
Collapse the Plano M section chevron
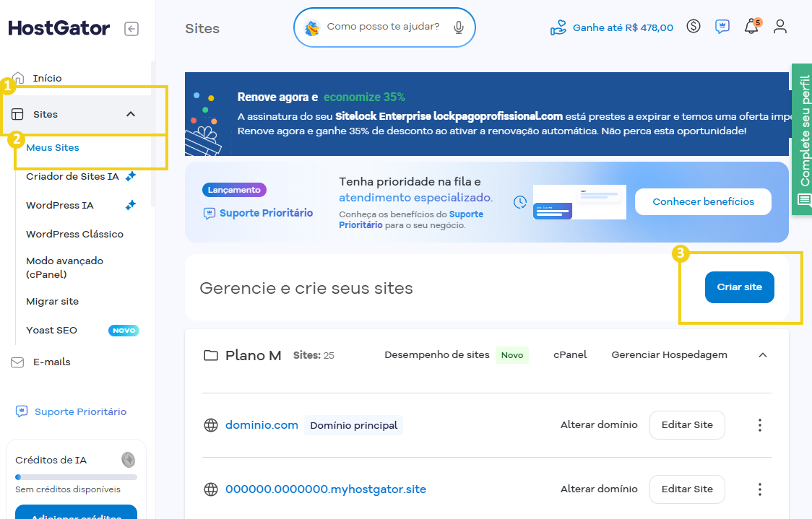click(x=763, y=355)
